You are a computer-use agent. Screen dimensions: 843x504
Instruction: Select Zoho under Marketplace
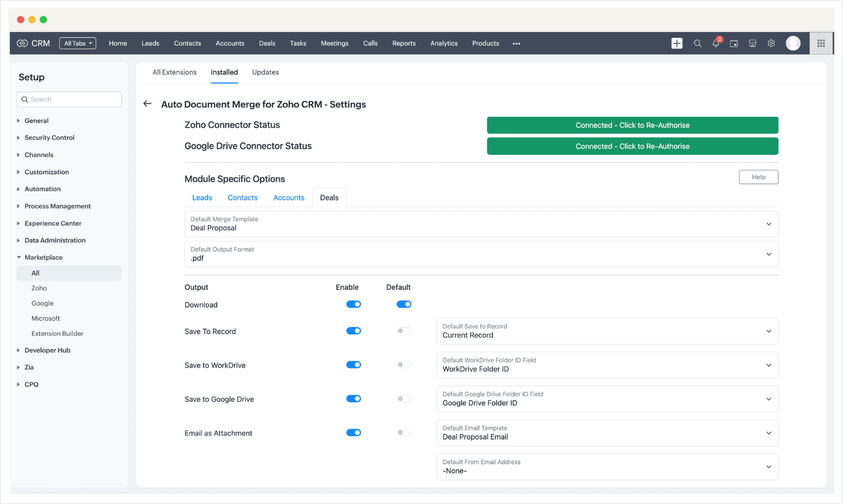[x=39, y=288]
